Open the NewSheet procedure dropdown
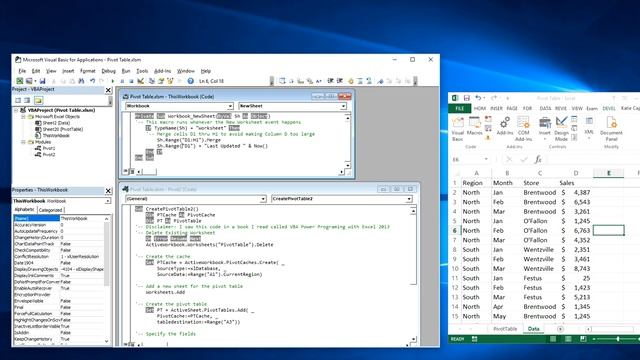The image size is (640, 360). pyautogui.click(x=343, y=106)
